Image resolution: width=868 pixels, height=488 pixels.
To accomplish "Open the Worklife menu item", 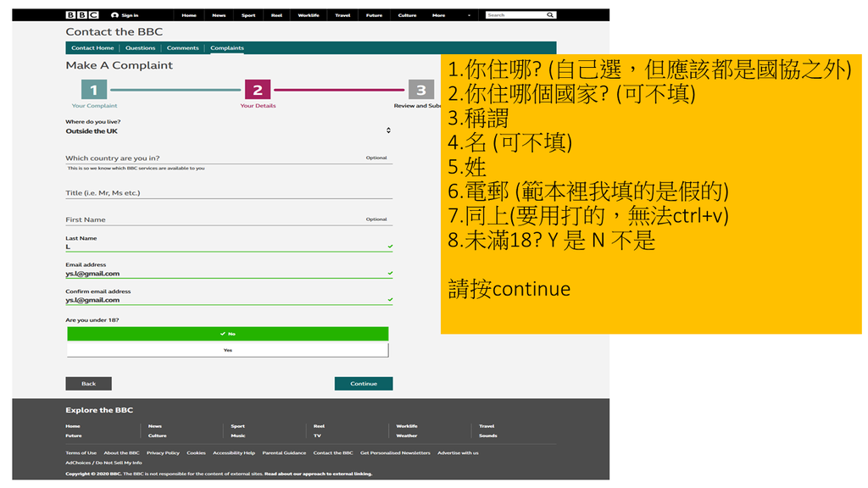I will [309, 15].
